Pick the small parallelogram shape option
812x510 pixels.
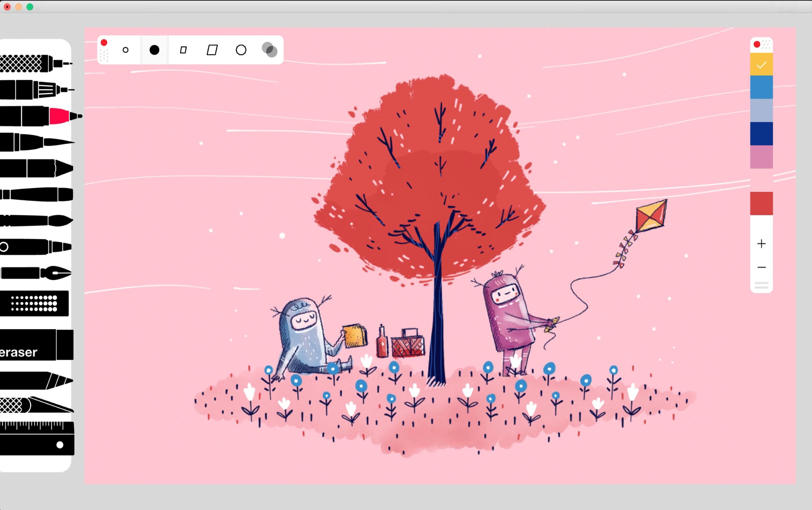tap(183, 50)
